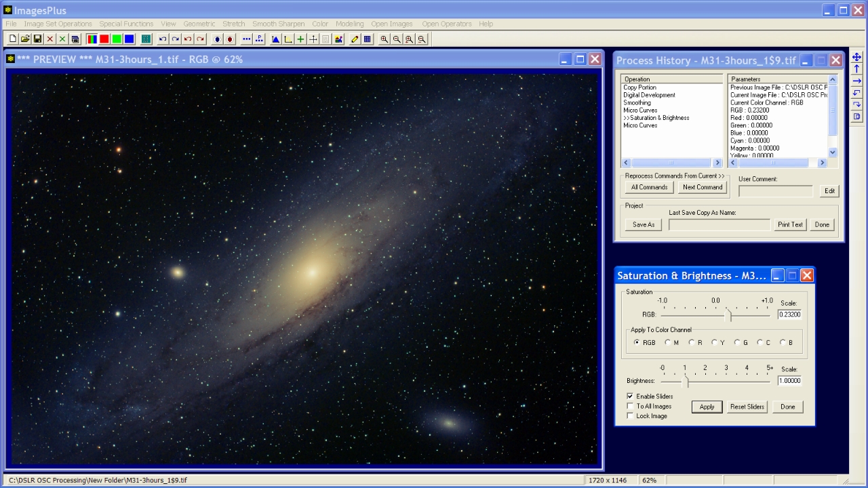Click the Save As project button
868x488 pixels.
[x=644, y=224]
